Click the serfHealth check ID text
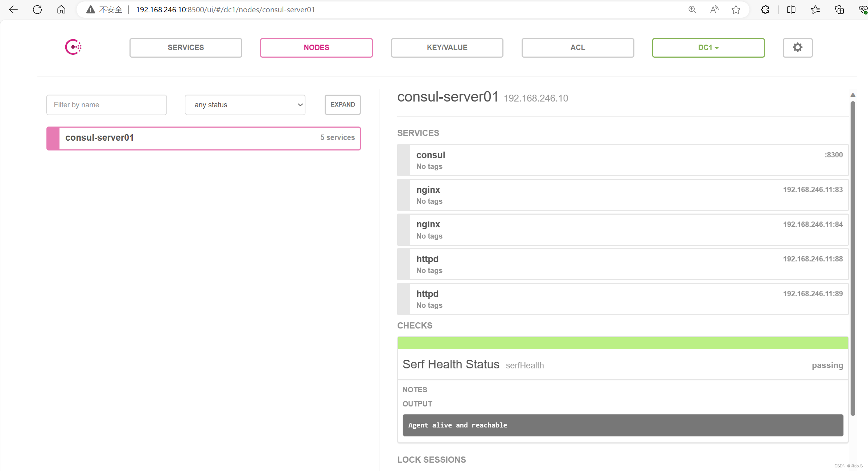868x471 pixels. pyautogui.click(x=525, y=365)
